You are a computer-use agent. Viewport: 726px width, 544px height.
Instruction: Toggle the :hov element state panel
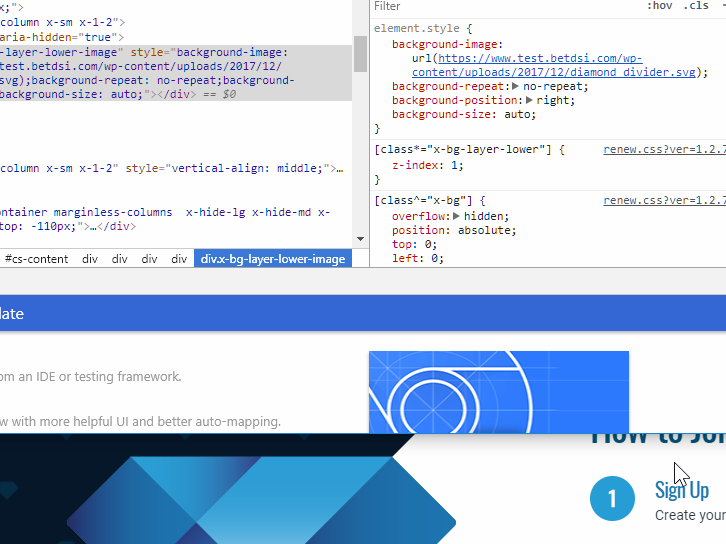point(659,6)
